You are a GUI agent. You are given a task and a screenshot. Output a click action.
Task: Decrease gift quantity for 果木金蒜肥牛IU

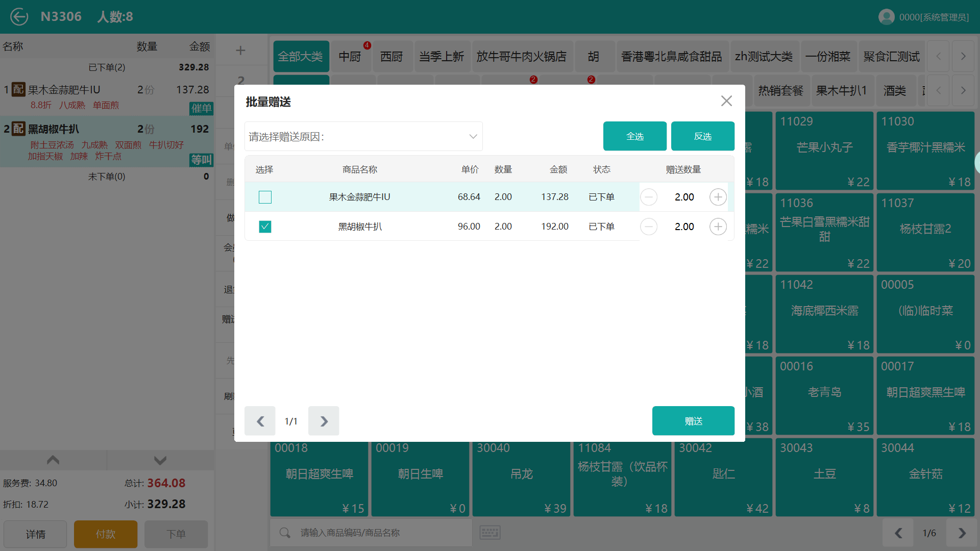click(x=649, y=197)
